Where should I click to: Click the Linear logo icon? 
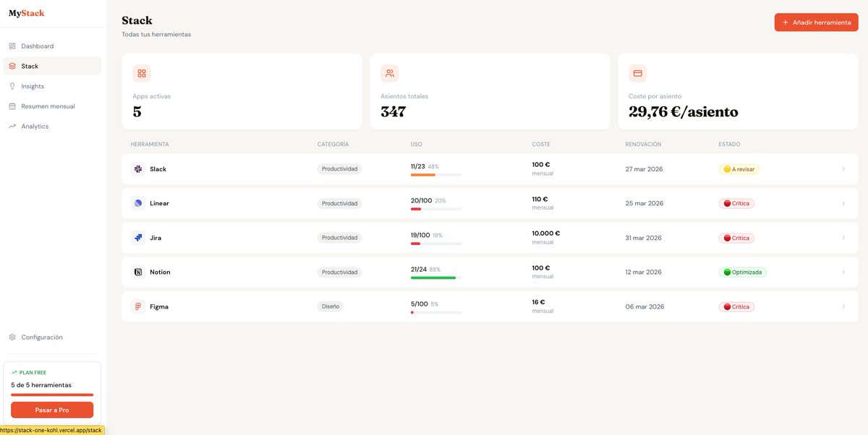[x=138, y=203]
